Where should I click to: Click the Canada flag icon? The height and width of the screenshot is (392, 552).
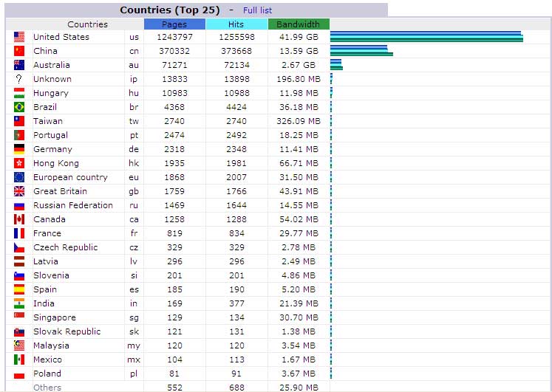(19, 219)
